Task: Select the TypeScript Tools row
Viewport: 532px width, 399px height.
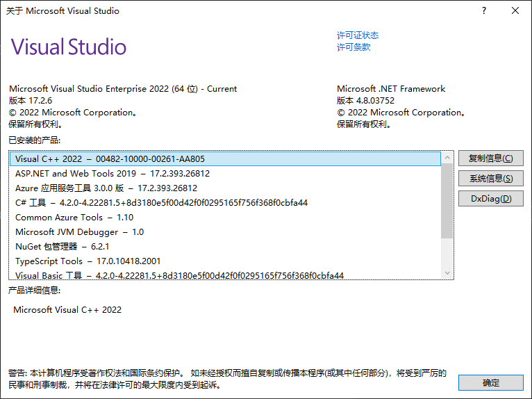Action: tap(225, 261)
